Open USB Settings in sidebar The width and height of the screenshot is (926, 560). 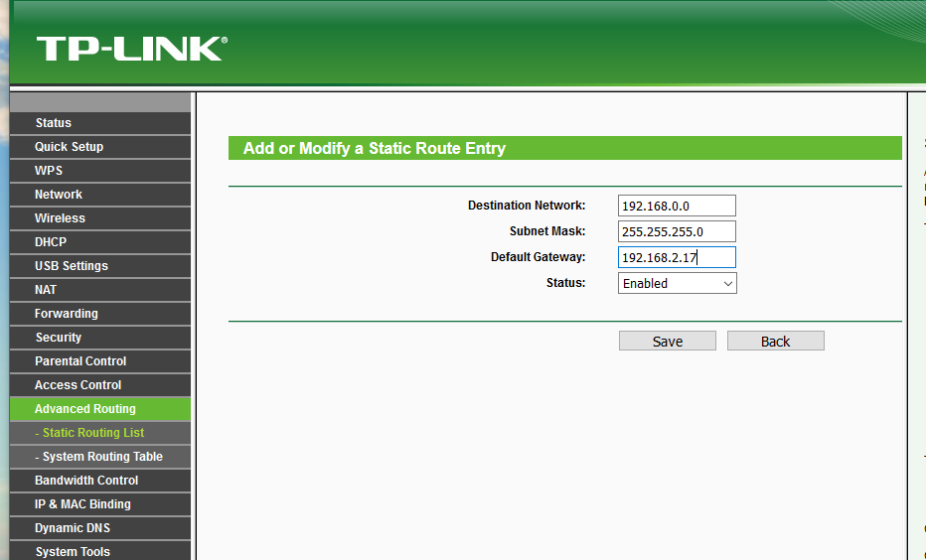[x=100, y=266]
